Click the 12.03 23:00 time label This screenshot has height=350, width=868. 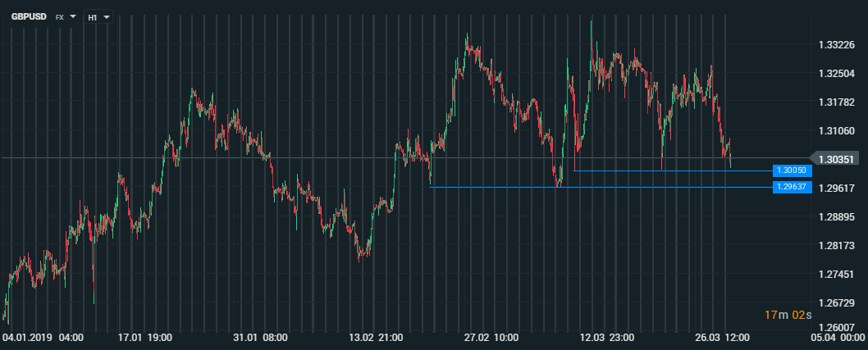pos(607,337)
